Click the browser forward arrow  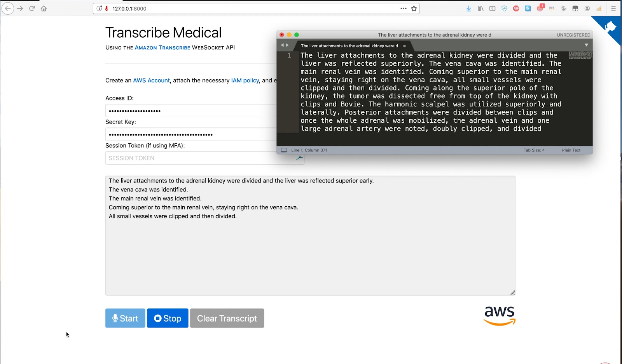[x=20, y=8]
